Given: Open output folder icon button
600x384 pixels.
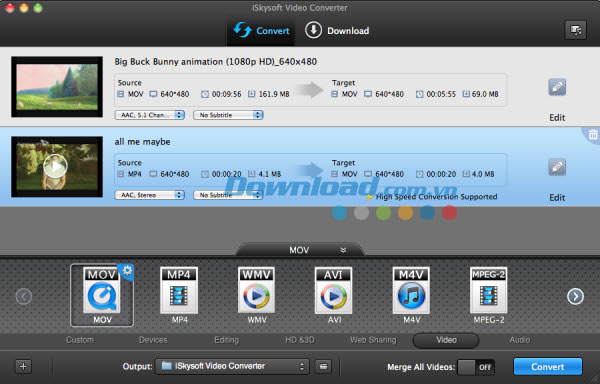Looking at the screenshot, I should [323, 366].
